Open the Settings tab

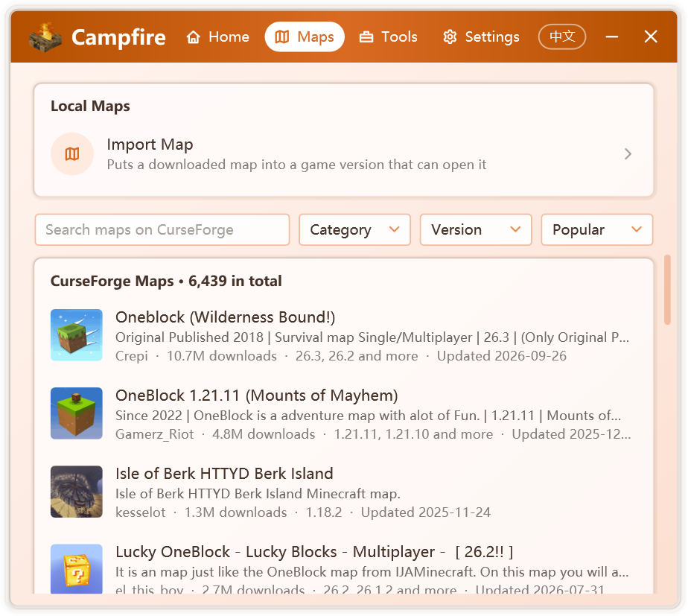pos(481,37)
